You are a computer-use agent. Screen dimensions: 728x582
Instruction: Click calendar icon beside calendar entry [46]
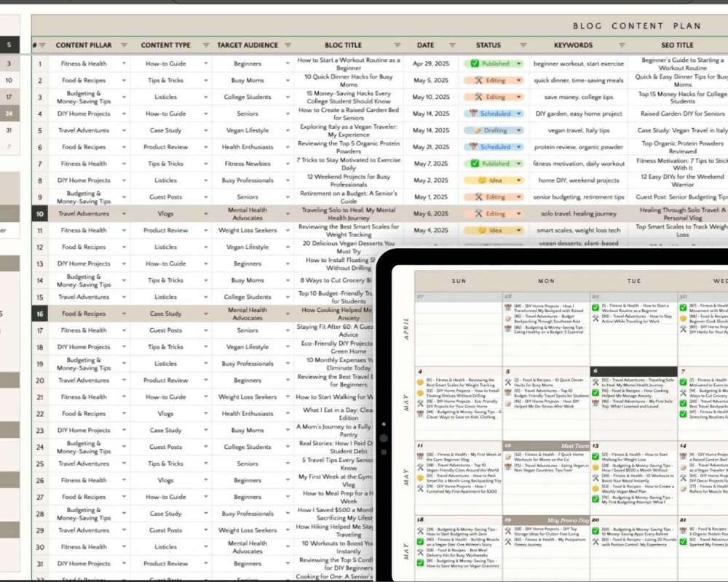[596, 403]
